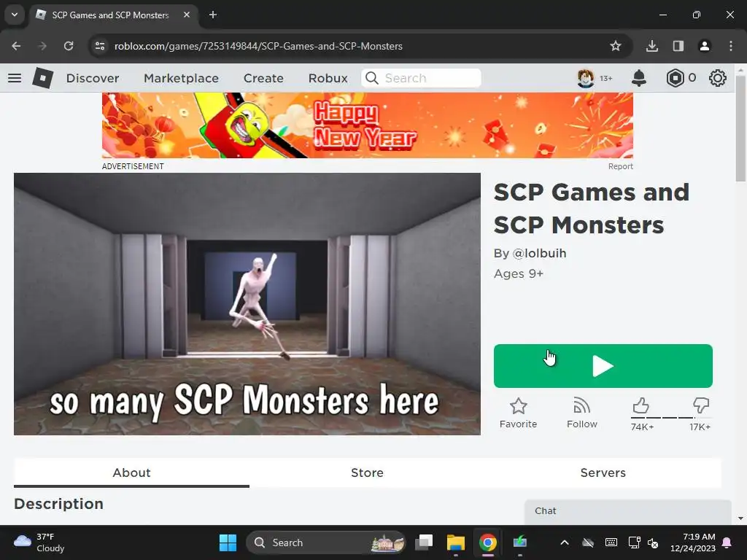Open a new browser tab
The height and width of the screenshot is (560, 747).
point(213,15)
